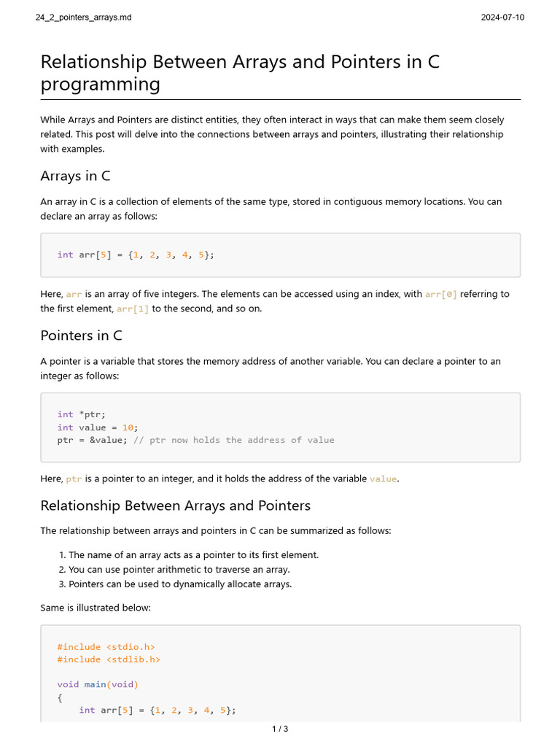Click the page number indicator 1 / 3
The width and height of the screenshot is (560, 747).
280,729
